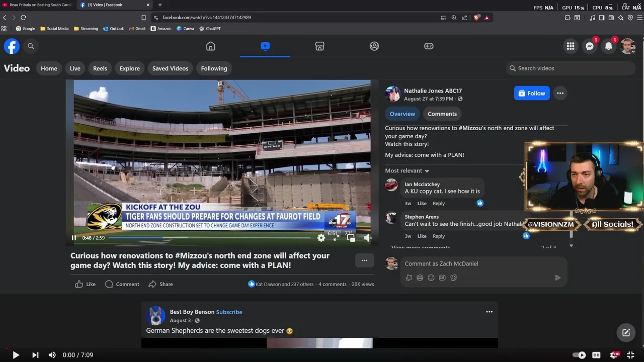Select the Explore tab
Screen dimensions: 644x362
pyautogui.click(x=130, y=68)
